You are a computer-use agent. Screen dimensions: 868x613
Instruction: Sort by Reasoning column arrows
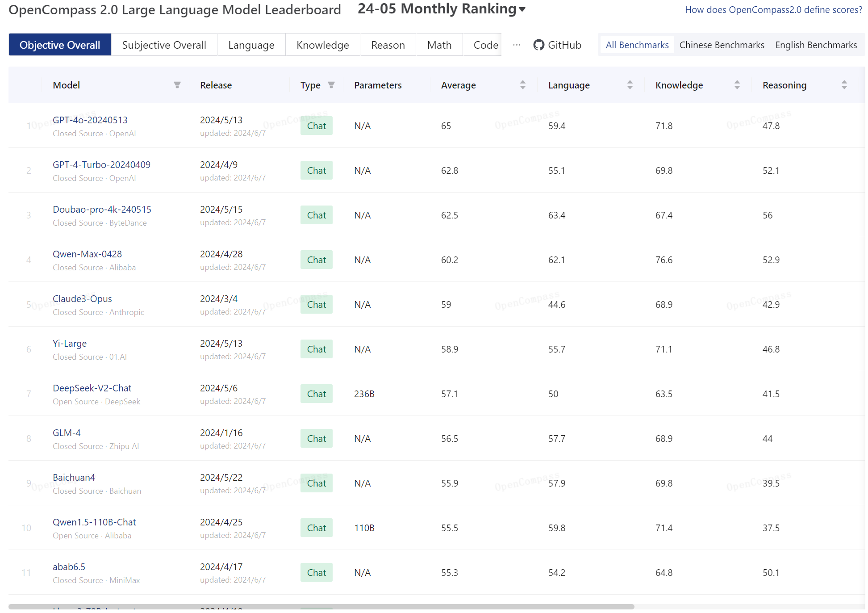click(x=844, y=85)
